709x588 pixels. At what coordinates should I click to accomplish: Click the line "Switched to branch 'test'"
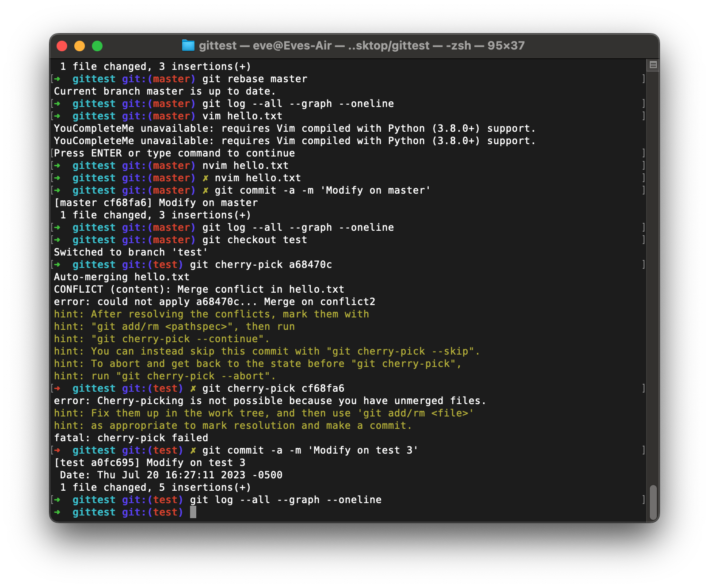131,252
